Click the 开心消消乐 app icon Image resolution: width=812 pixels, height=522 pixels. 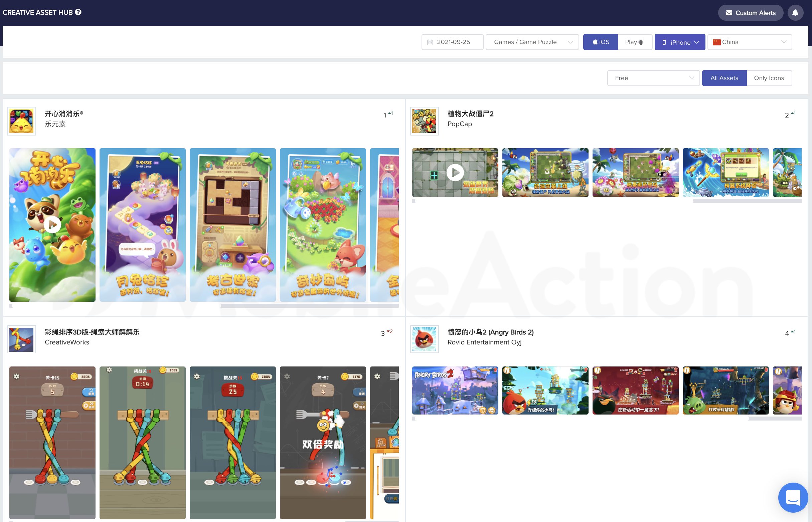pyautogui.click(x=22, y=121)
